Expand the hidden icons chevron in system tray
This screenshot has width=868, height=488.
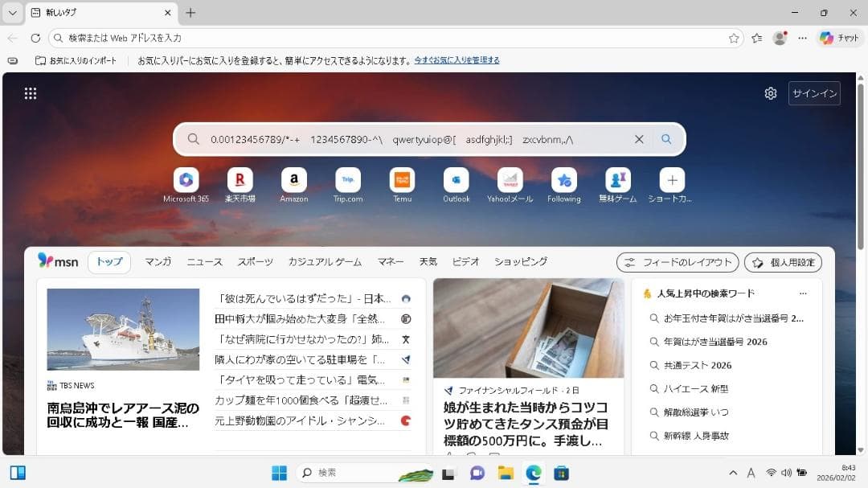(732, 473)
